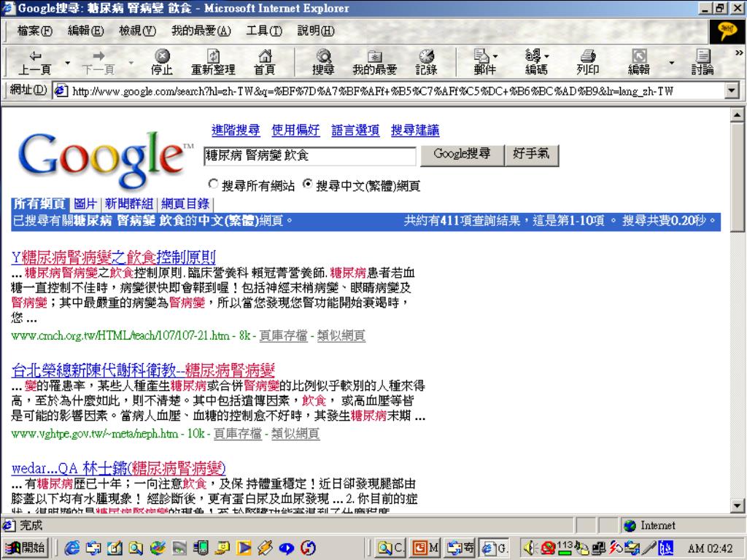Click the Google search text box
The width and height of the screenshot is (747, 560).
pyautogui.click(x=309, y=156)
